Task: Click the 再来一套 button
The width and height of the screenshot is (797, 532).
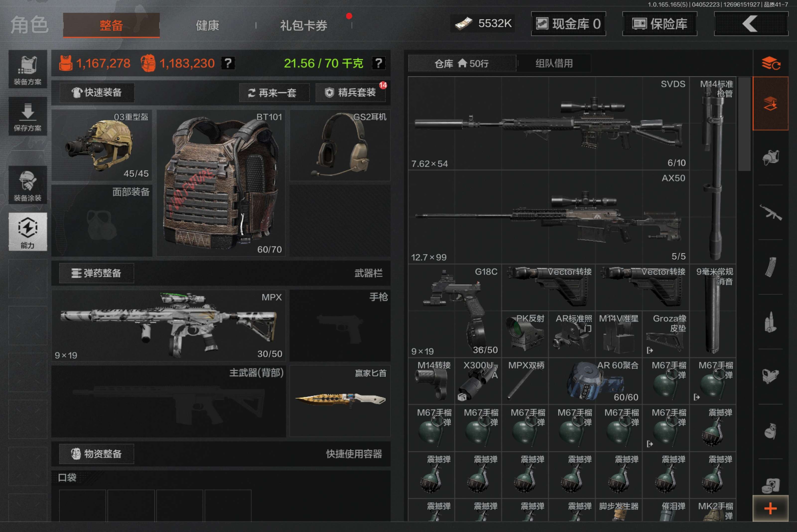Action: (x=274, y=93)
